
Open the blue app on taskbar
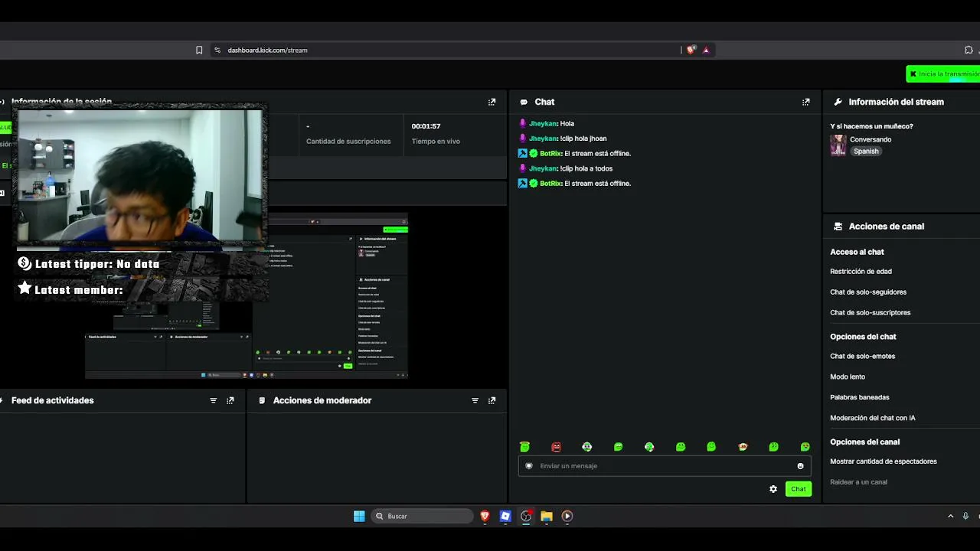[505, 516]
